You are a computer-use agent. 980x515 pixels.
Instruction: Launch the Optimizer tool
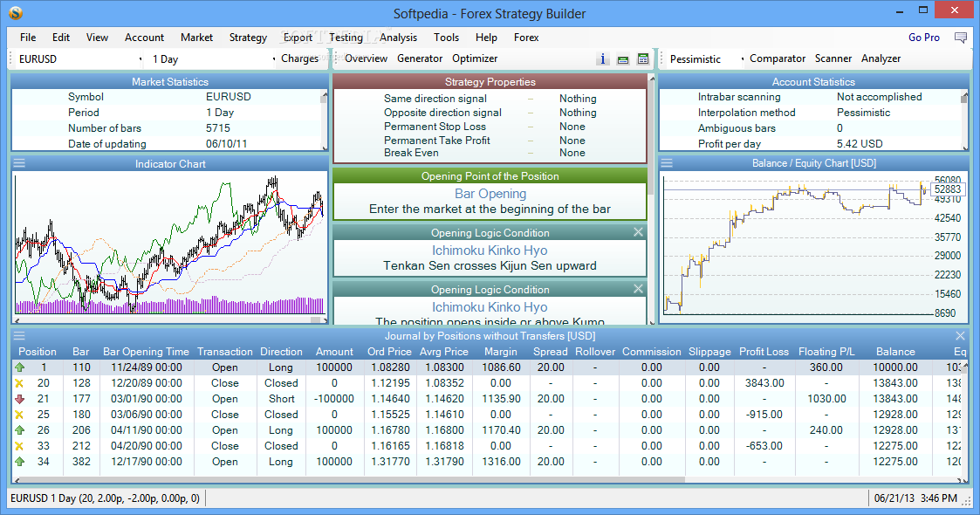coord(475,58)
